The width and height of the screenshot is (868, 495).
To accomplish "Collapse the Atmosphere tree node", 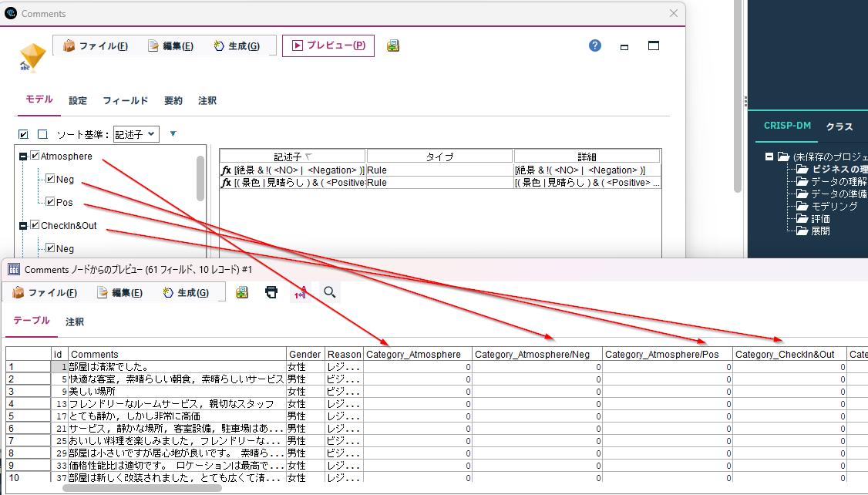I will click(x=23, y=157).
